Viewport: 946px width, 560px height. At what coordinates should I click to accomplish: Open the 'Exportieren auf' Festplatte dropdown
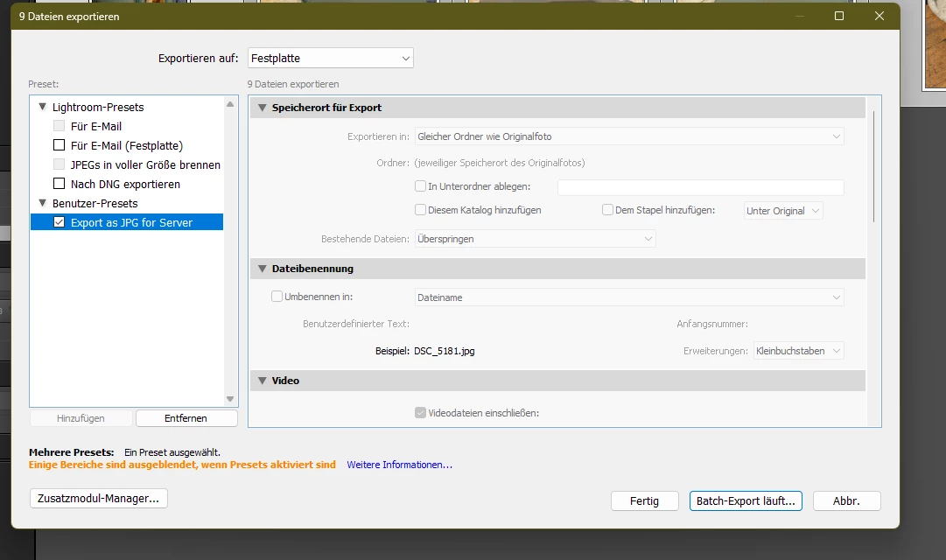click(331, 58)
